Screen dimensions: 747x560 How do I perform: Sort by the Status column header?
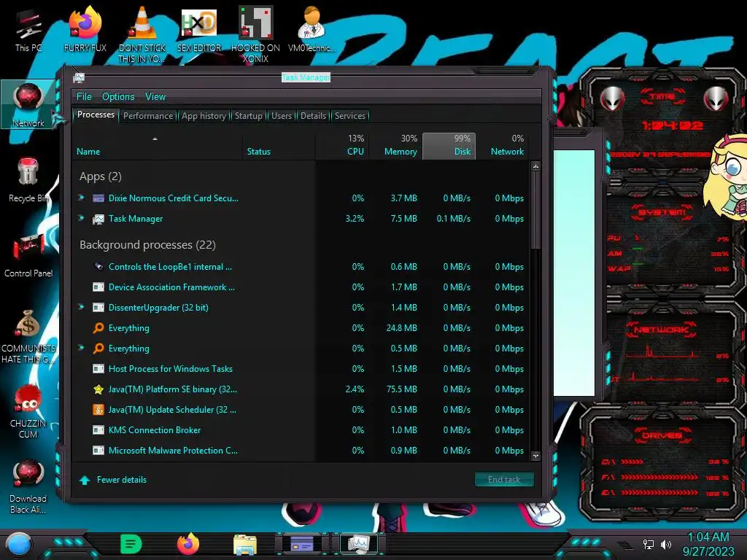[279, 146]
